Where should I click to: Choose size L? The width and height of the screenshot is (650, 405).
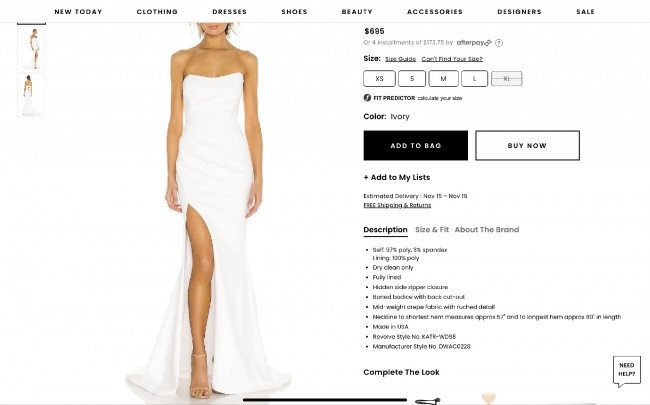coord(474,79)
